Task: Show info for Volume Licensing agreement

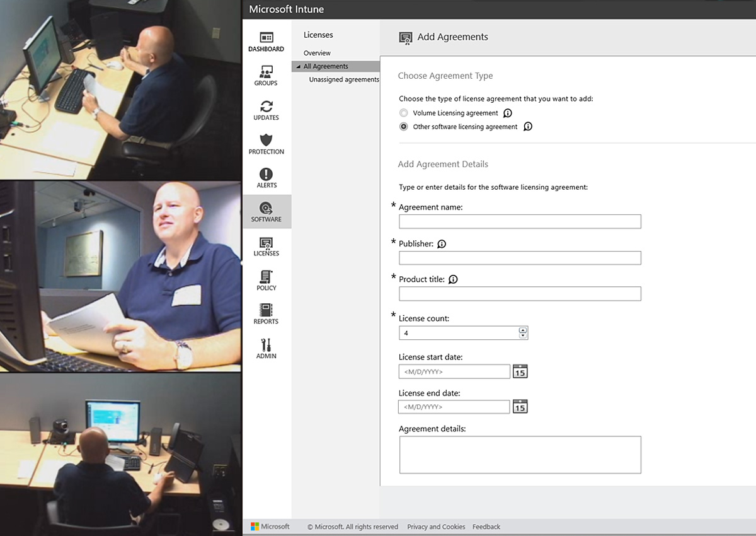Action: tap(508, 114)
